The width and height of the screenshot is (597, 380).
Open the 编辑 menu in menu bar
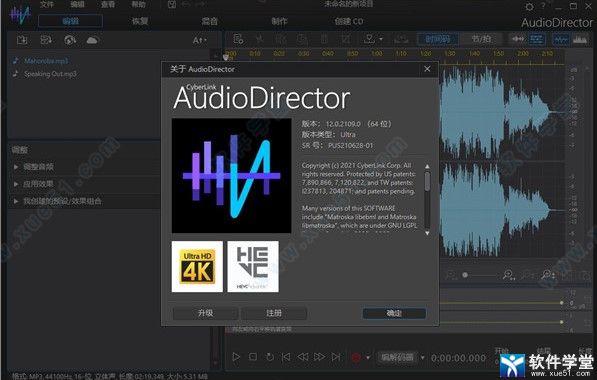click(x=78, y=5)
